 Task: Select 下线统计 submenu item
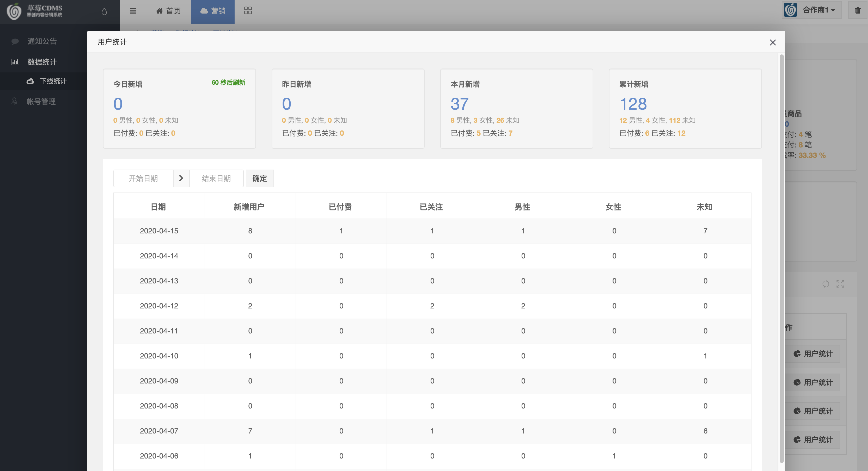pos(44,81)
